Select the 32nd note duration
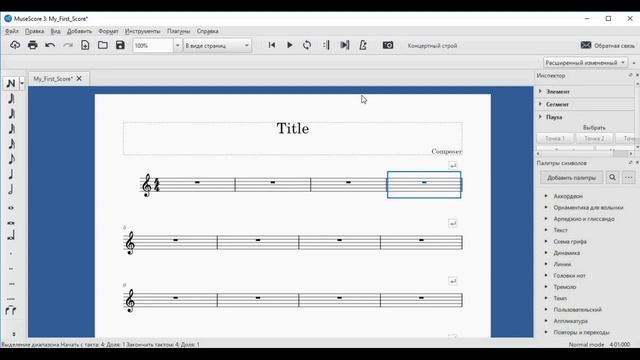Viewport: 640px width, 360px height. 11,129
